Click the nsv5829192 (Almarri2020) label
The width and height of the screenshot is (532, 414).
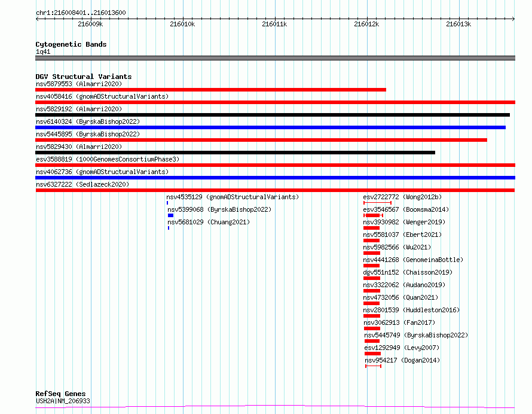coord(79,109)
